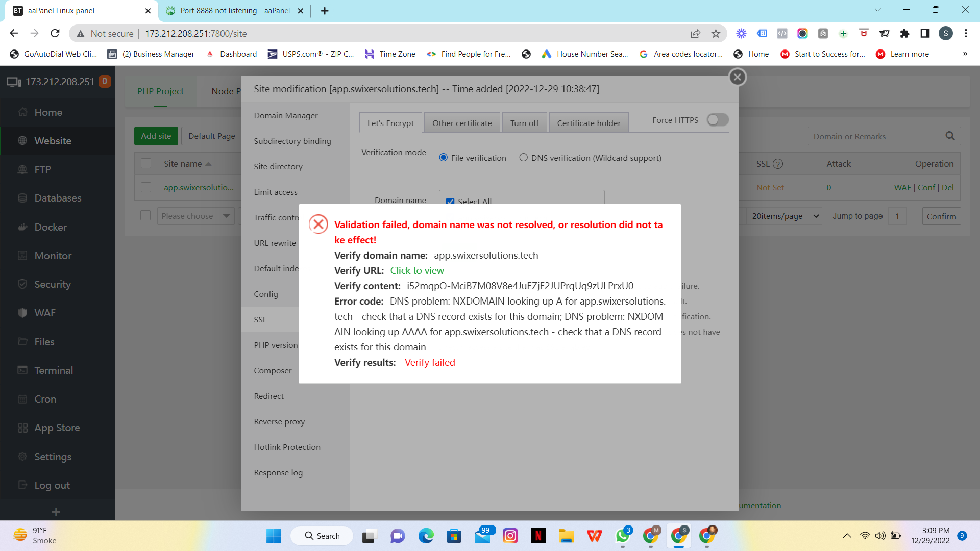Expand the Please choose dropdown
The image size is (980, 551).
pos(195,216)
